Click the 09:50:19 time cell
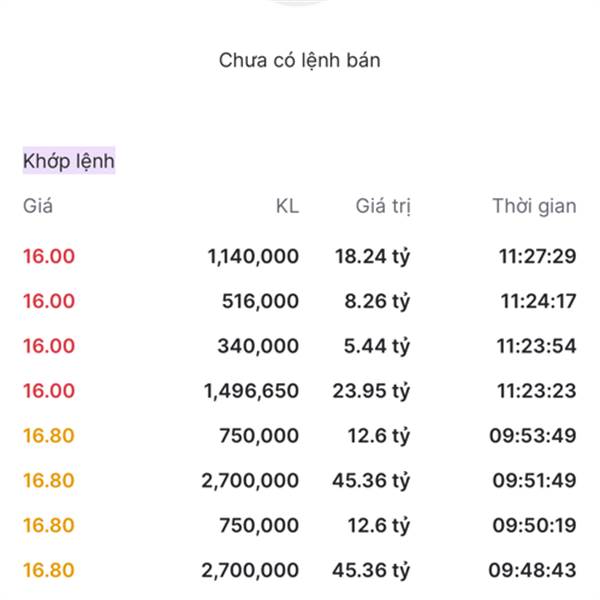Image resolution: width=600 pixels, height=600 pixels. pos(534,526)
